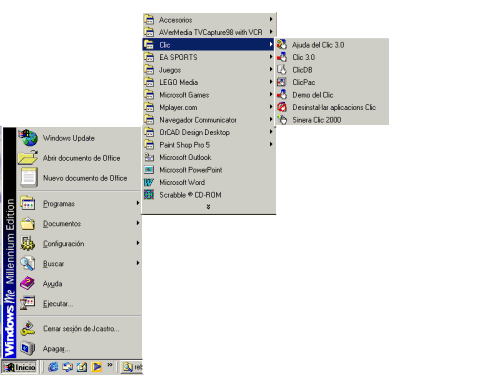Click the Microsoft Word icon

[x=149, y=182]
